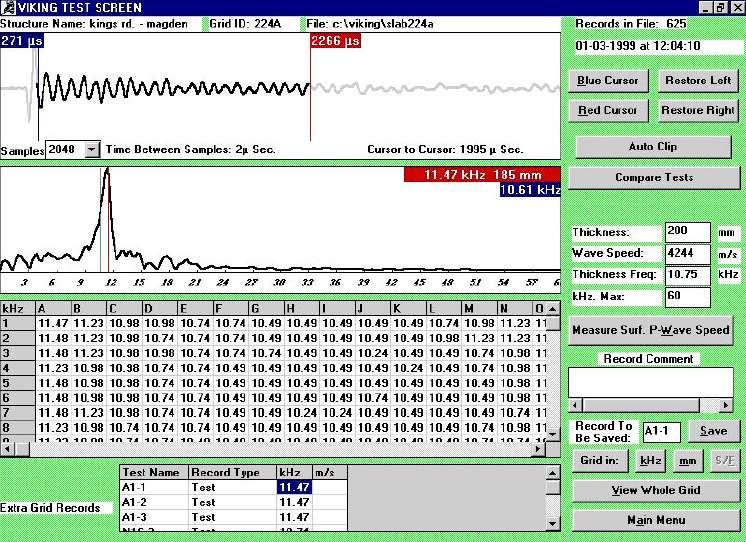Select the A1-1 test record row
Image resolution: width=746 pixels, height=542 pixels.
point(233,487)
